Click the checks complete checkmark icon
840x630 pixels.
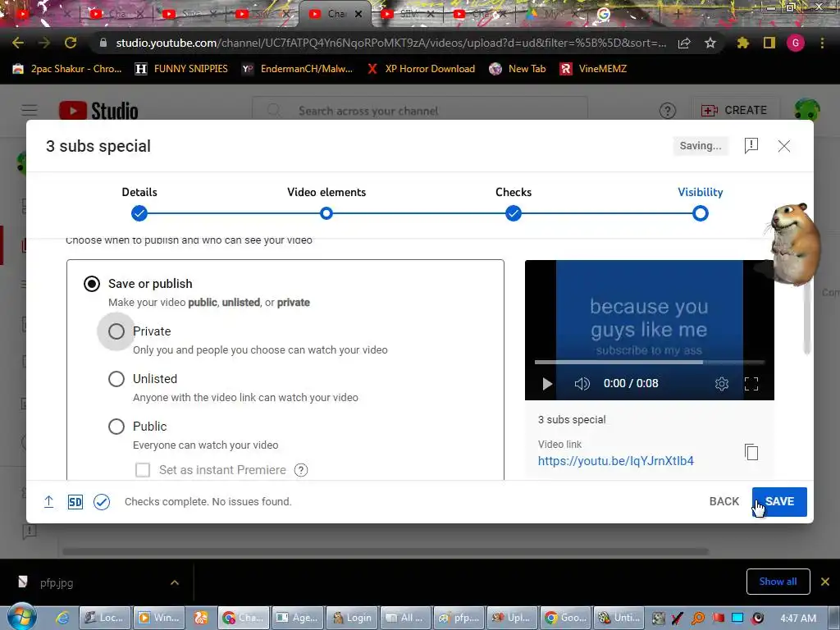[x=102, y=501]
